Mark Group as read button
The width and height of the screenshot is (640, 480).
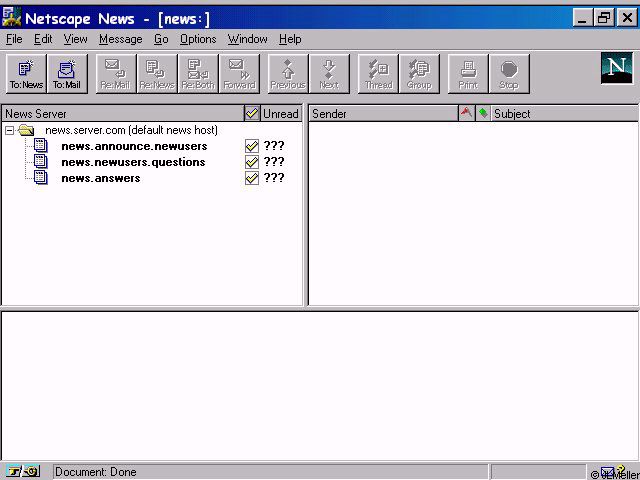419,74
